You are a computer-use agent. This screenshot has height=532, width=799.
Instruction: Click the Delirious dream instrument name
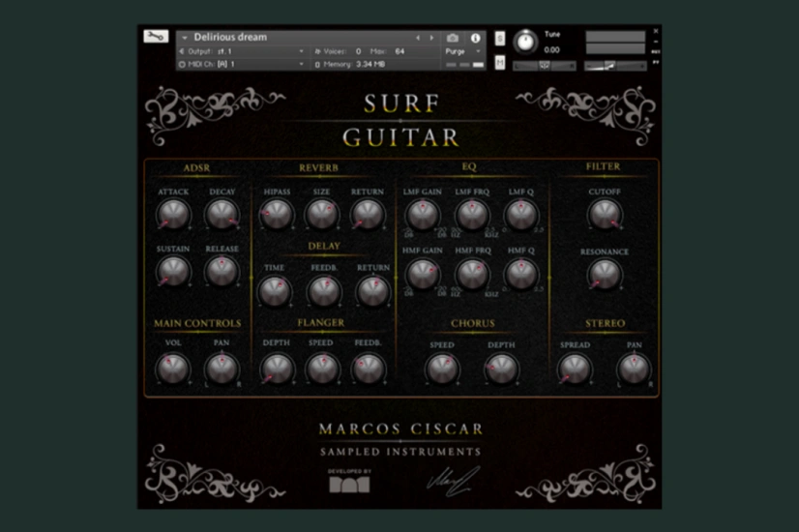click(x=230, y=37)
